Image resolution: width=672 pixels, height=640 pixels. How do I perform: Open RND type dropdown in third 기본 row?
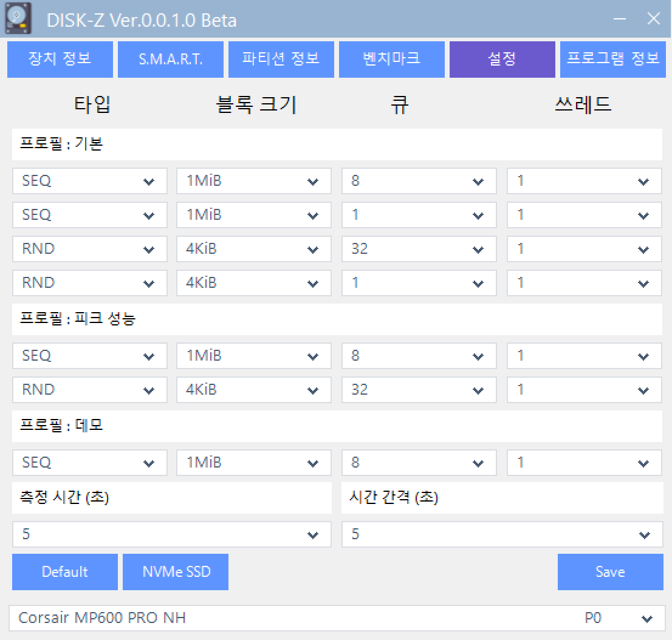[x=89, y=249]
